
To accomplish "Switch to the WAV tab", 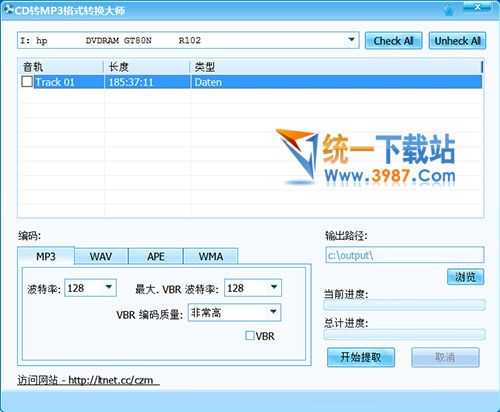I will pyautogui.click(x=101, y=256).
